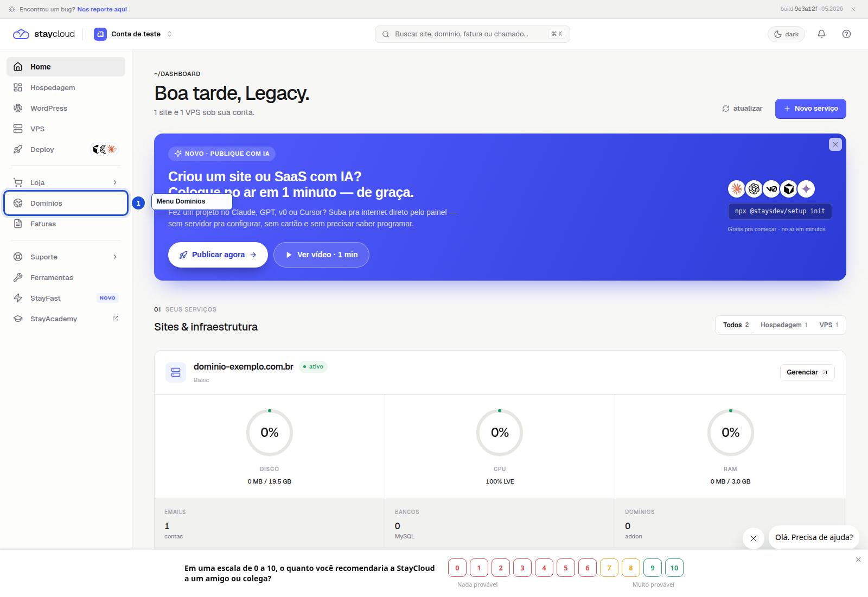Close the help chat bubble
The width and height of the screenshot is (868, 597).
pyautogui.click(x=754, y=538)
